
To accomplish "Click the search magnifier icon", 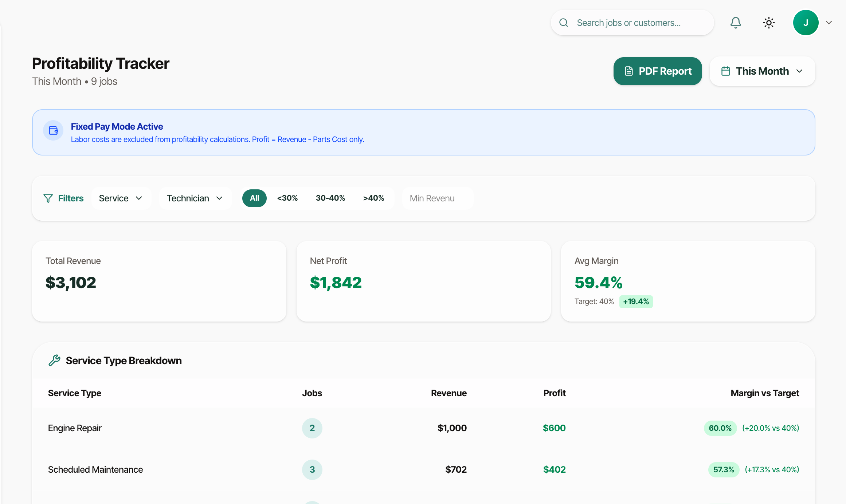I will 564,23.
